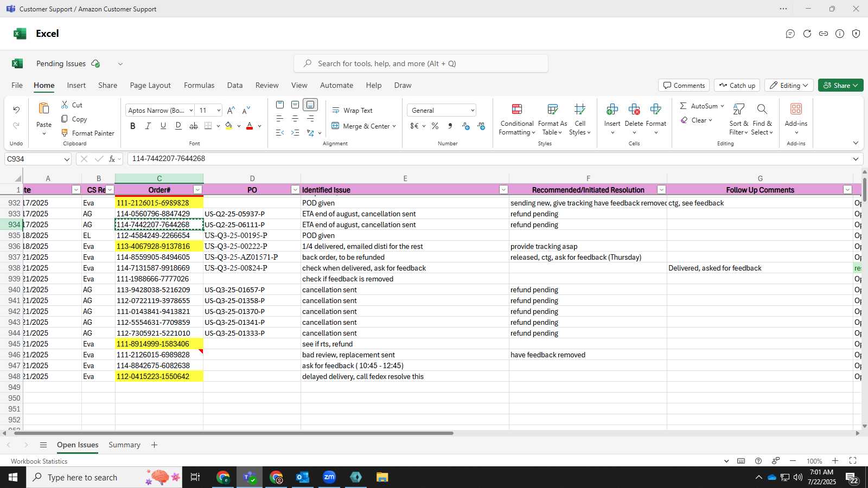Screen dimensions: 868x488
Task: Click the Format cells icon
Action: coord(656,110)
